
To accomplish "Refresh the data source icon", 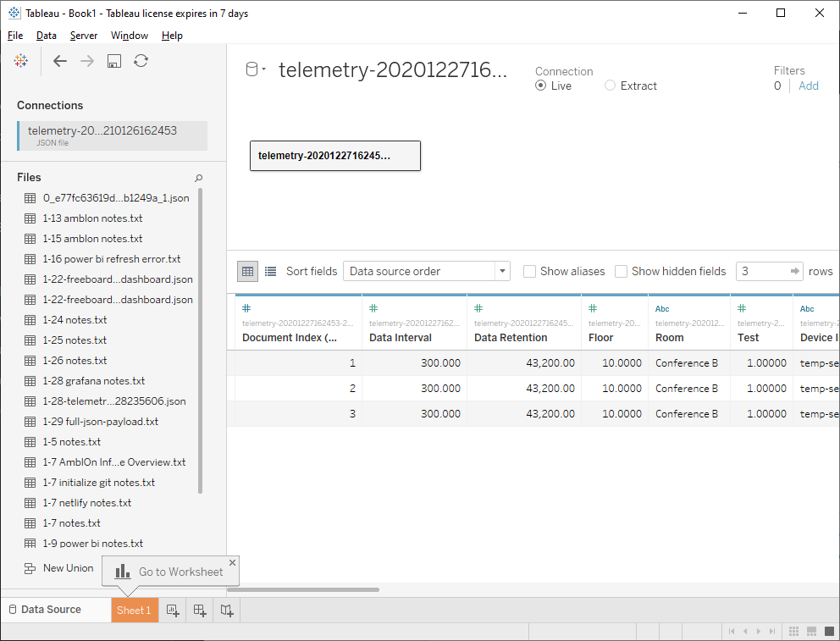I will [x=141, y=60].
